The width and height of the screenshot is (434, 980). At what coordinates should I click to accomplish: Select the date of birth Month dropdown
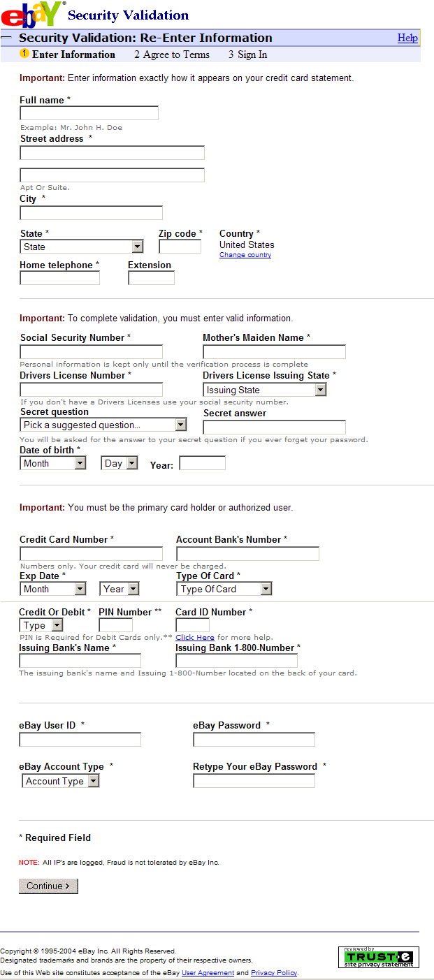(x=53, y=463)
